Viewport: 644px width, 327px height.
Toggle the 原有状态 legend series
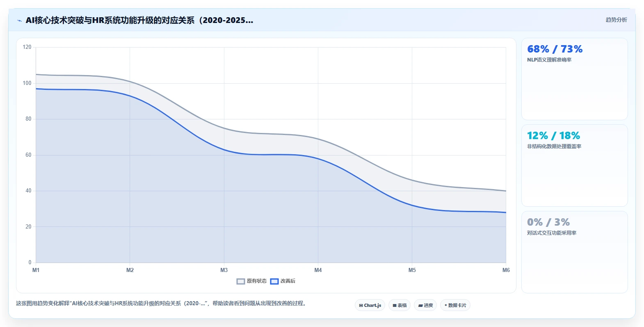pyautogui.click(x=251, y=281)
